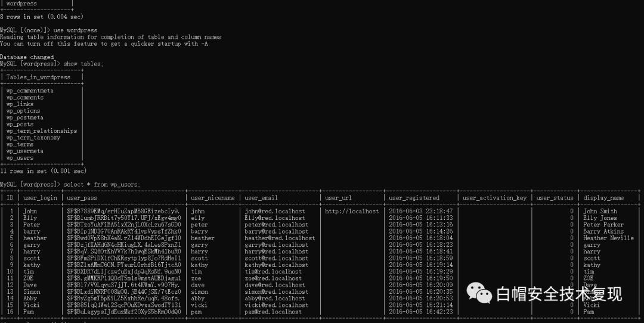644x323 pixels.
Task: Click the "John Smith" display name
Action: 600,212
